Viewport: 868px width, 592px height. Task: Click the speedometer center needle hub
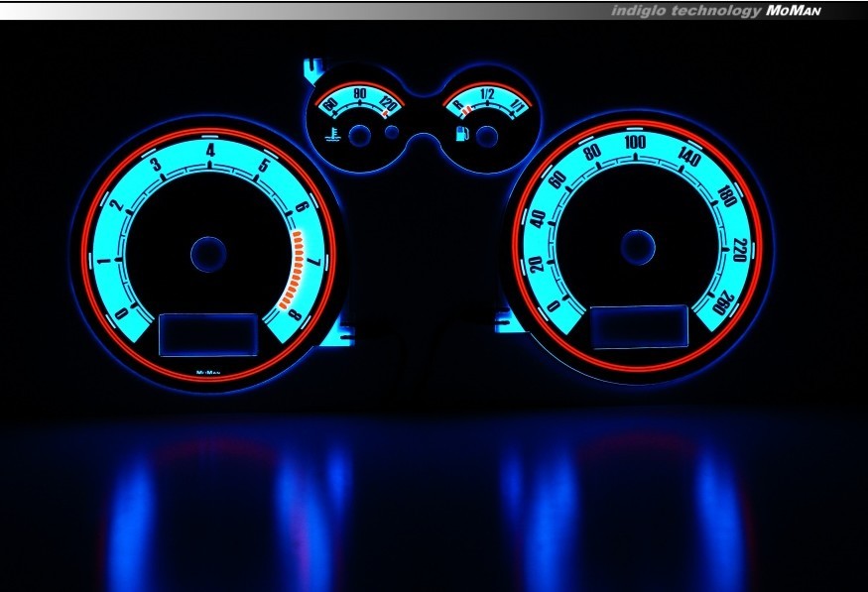(x=638, y=247)
